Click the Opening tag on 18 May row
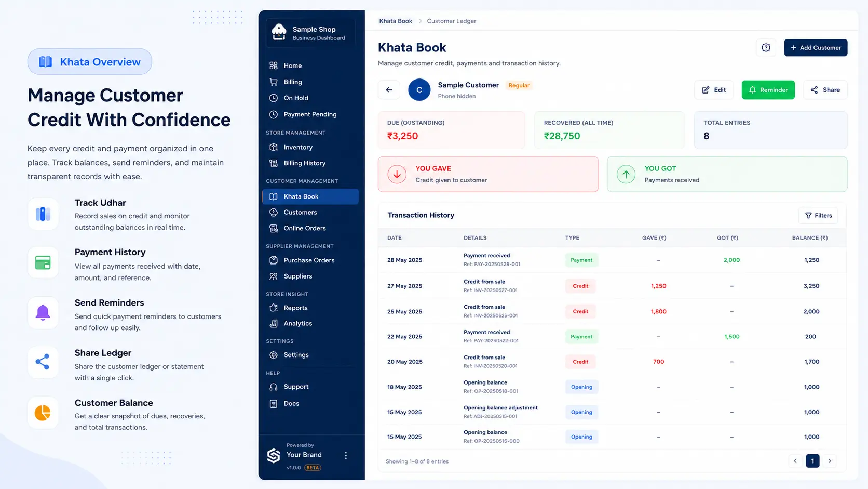Screen dimensions: 868x489 tap(581, 387)
